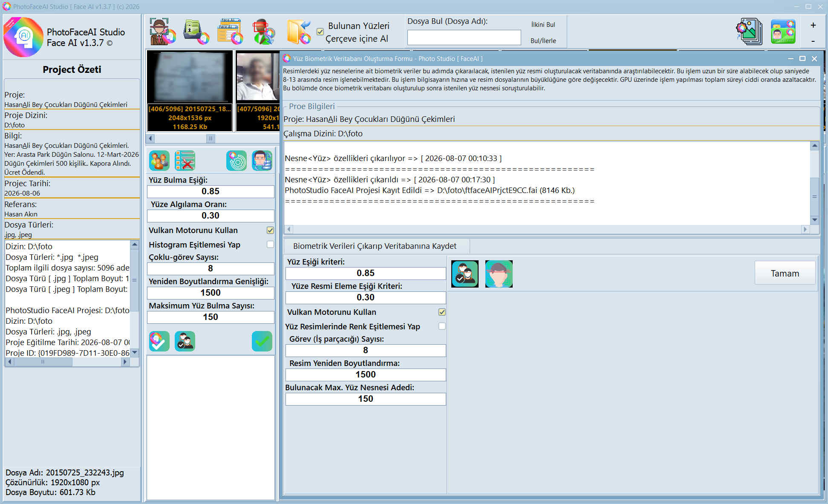The height and width of the screenshot is (504, 828).
Task: Click the red-framed face search icon
Action: click(x=264, y=32)
